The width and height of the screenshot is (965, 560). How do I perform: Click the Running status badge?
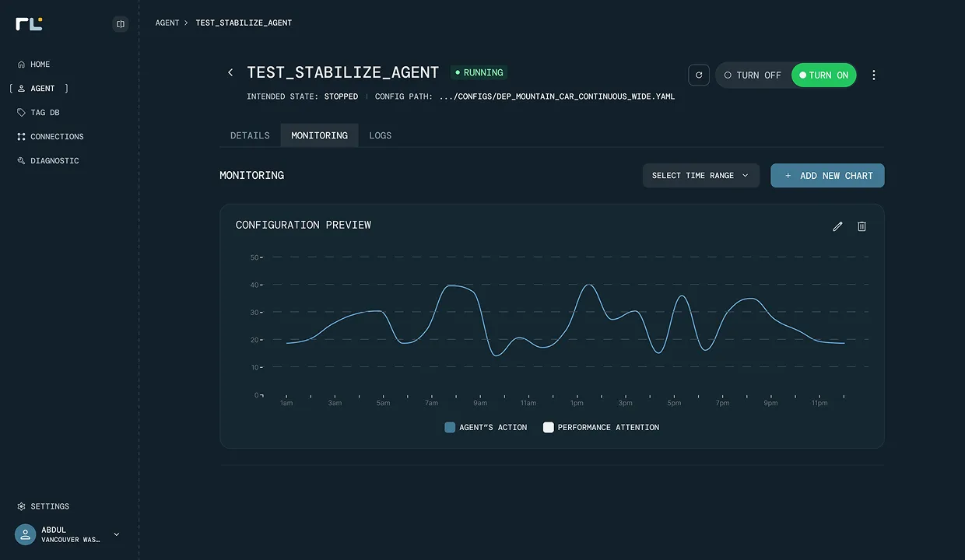tap(479, 72)
